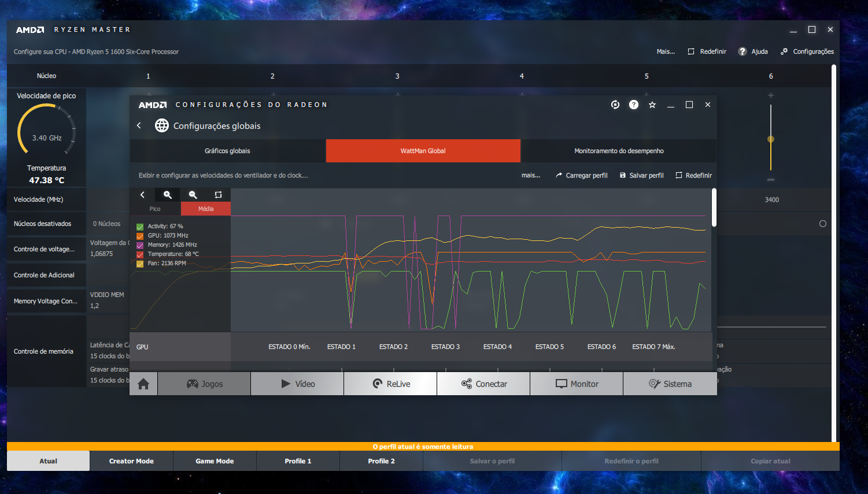Open the Conectar section
The width and height of the screenshot is (868, 494).
tap(483, 384)
